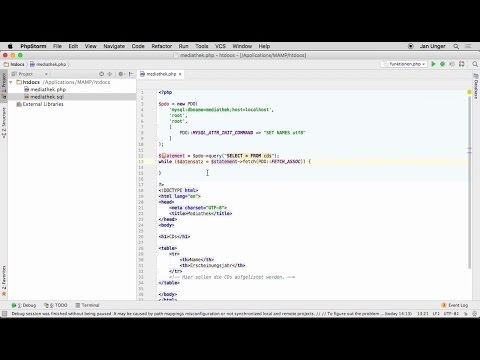Open the Terminal tool window tab

87,305
